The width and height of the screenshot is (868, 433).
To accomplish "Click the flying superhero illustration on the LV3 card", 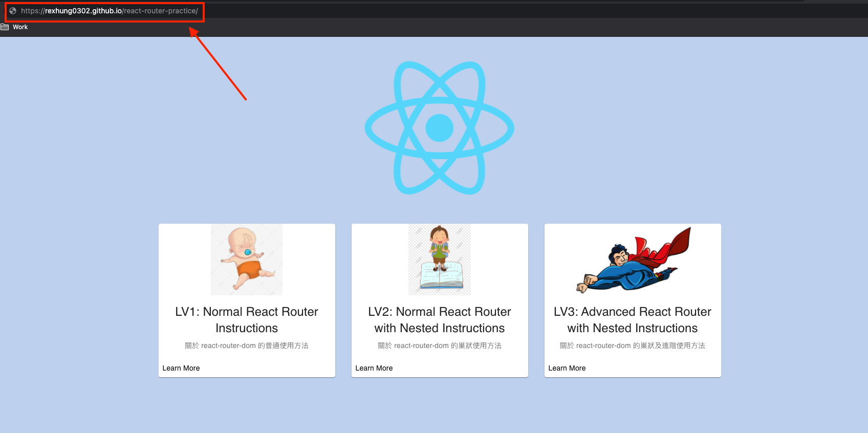I will pos(633,259).
